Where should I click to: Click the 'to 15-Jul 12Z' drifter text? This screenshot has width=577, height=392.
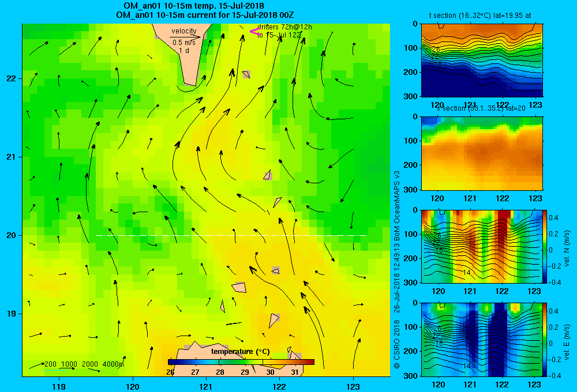pyautogui.click(x=279, y=35)
